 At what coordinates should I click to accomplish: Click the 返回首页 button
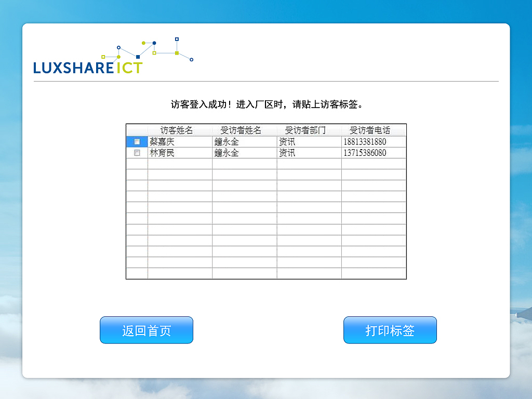point(147,330)
